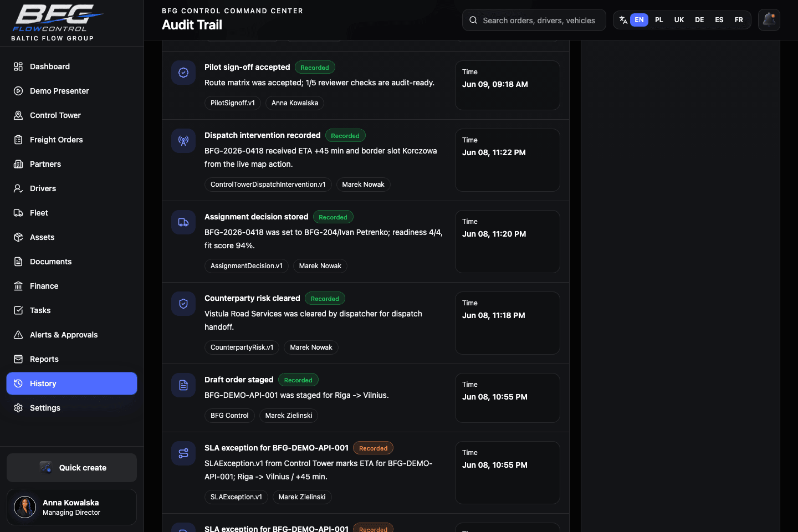The height and width of the screenshot is (532, 798).
Task: Click Recorded badge on Pilot sign-off accepted
Action: pyautogui.click(x=315, y=68)
